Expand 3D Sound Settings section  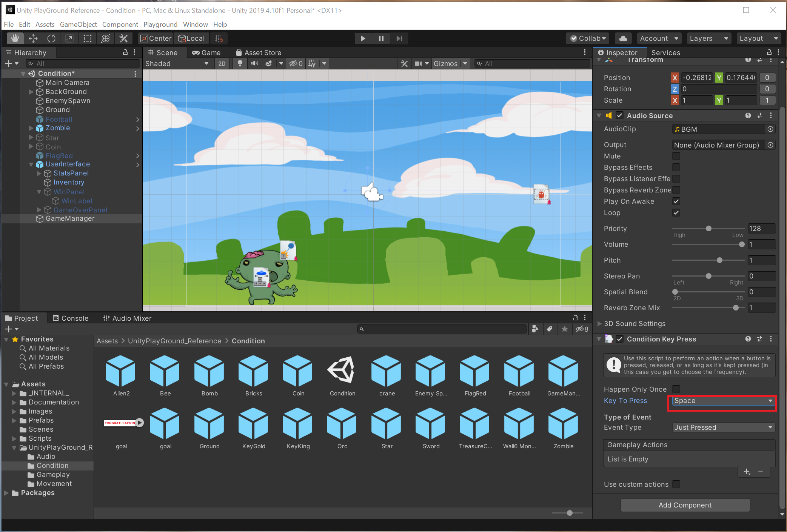coord(599,324)
